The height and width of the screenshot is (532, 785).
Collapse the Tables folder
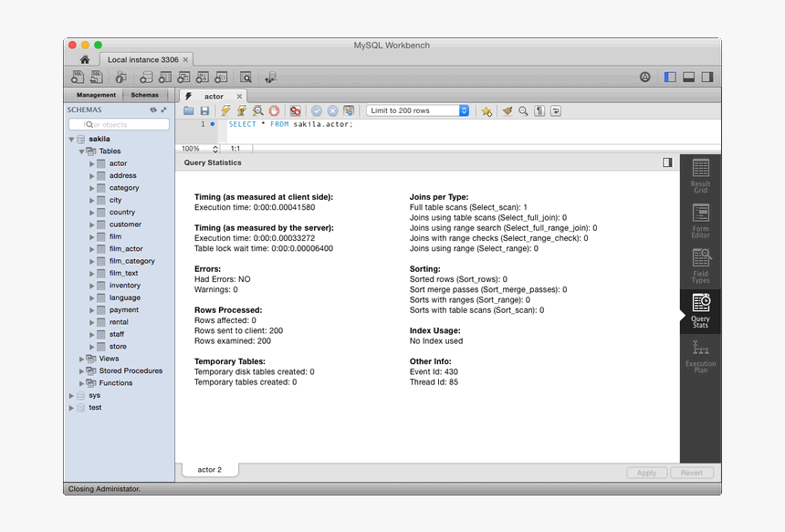point(81,151)
